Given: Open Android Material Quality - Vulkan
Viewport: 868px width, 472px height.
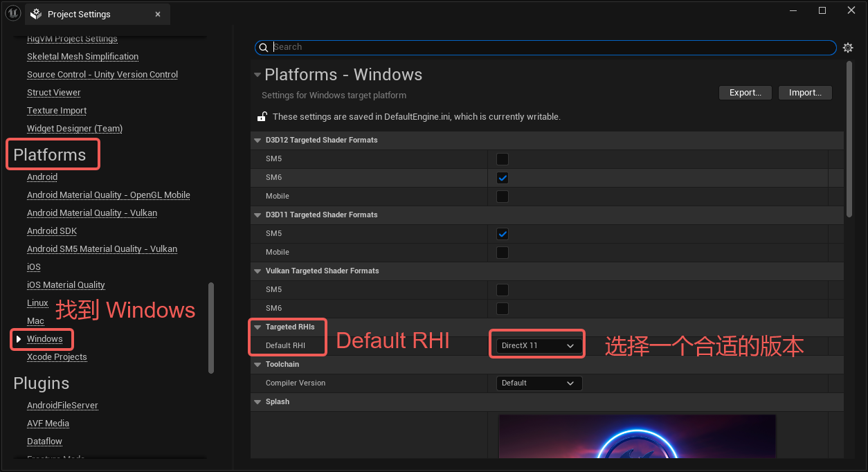Looking at the screenshot, I should (x=92, y=213).
